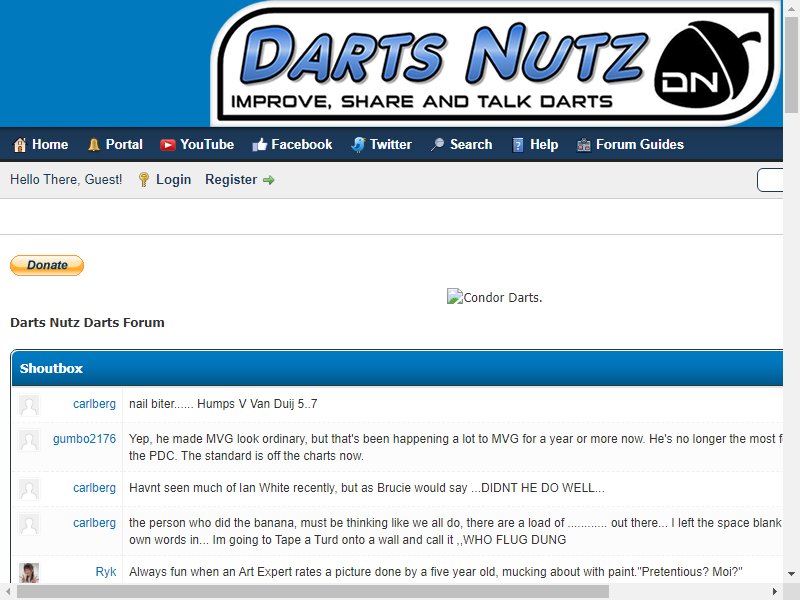The height and width of the screenshot is (600, 800).
Task: Click the red YouTube play icon
Action: point(167,145)
